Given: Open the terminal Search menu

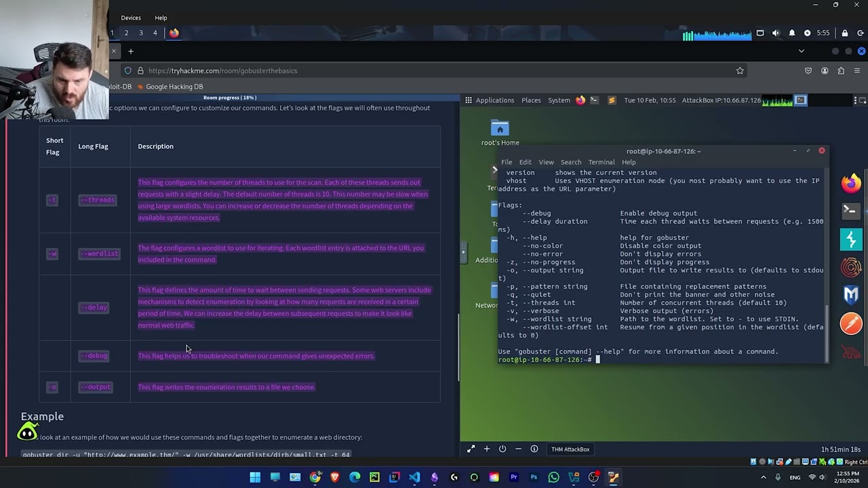Looking at the screenshot, I should click(571, 162).
